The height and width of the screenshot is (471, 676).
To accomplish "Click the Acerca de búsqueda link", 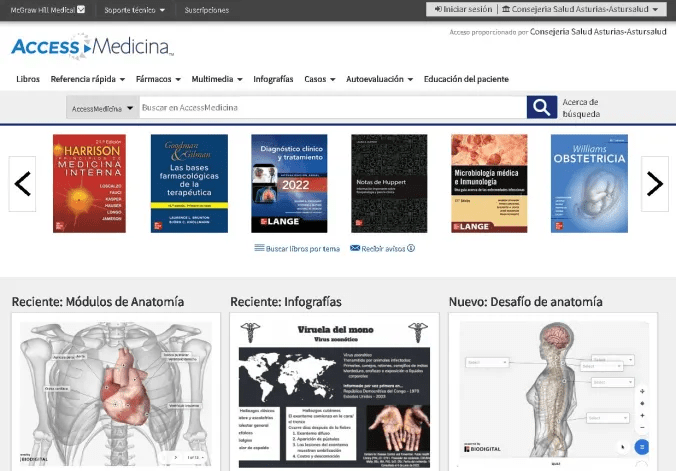I will click(x=580, y=108).
